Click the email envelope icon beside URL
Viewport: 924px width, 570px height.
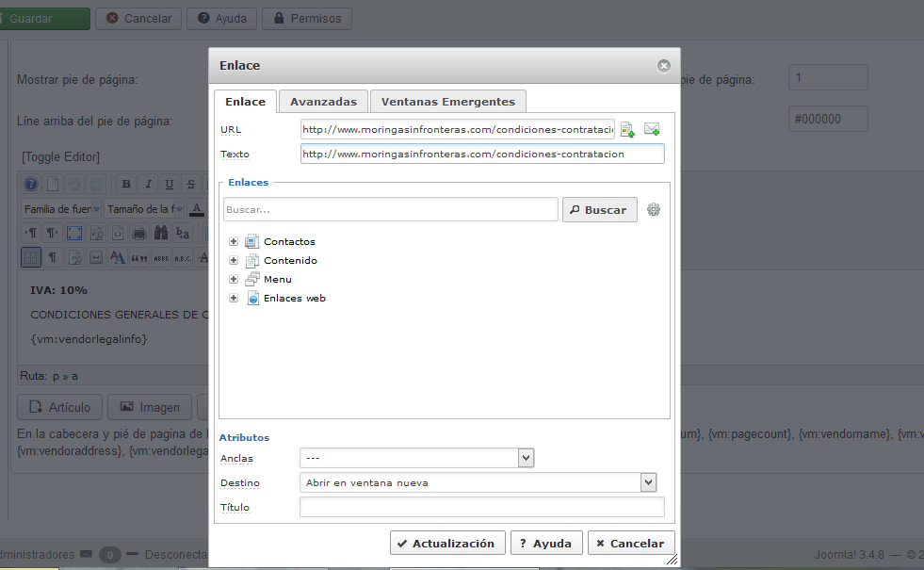click(x=652, y=128)
